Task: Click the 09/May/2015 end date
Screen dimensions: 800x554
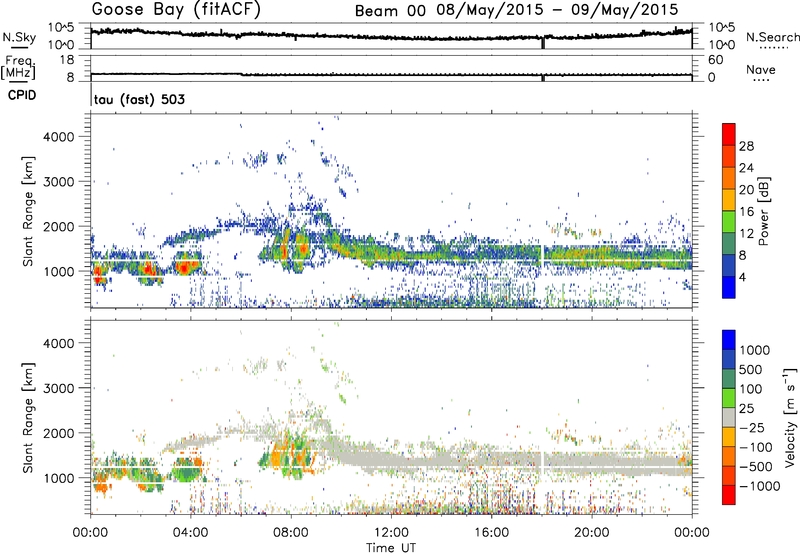Action: click(x=625, y=10)
